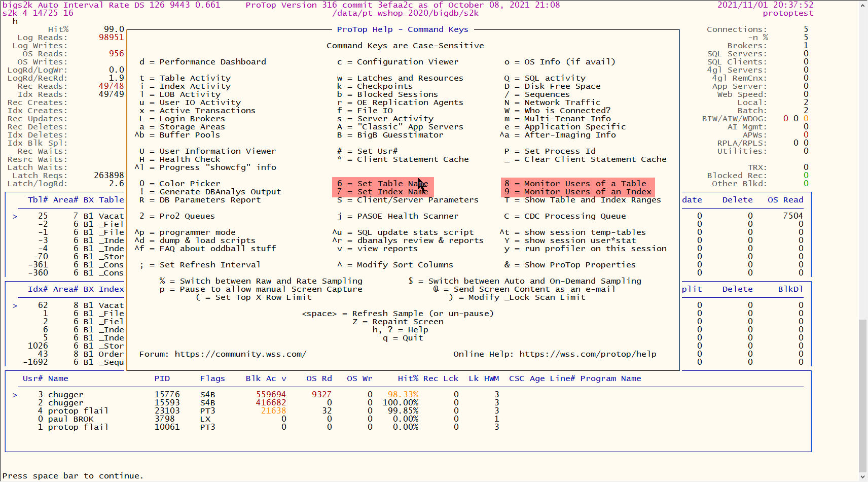Select 'H = Health Check' entry
The height and width of the screenshot is (482, 868).
(180, 159)
